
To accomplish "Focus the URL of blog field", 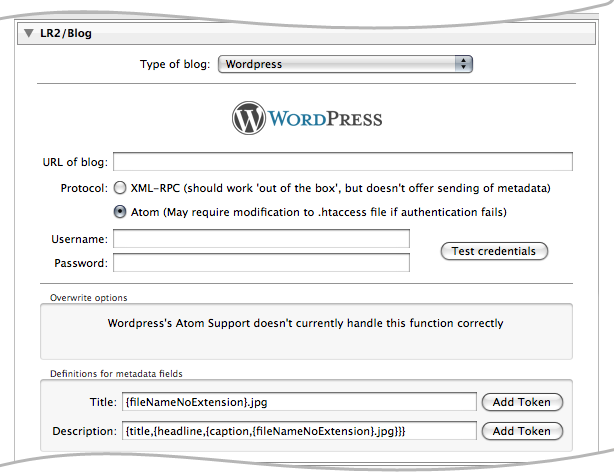I will click(x=343, y=162).
